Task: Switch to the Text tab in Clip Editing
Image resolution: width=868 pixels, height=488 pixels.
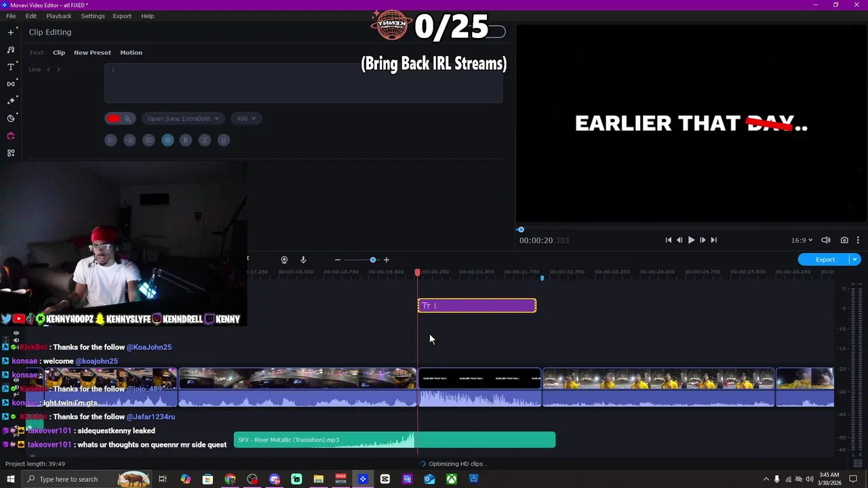Action: [x=37, y=52]
